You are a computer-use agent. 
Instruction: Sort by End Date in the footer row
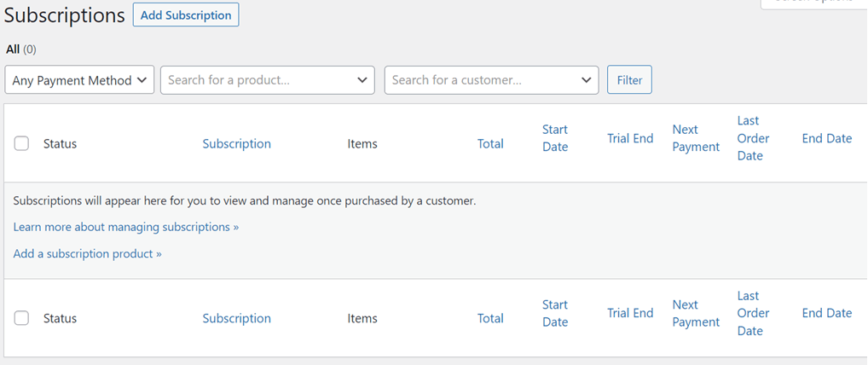pos(826,313)
